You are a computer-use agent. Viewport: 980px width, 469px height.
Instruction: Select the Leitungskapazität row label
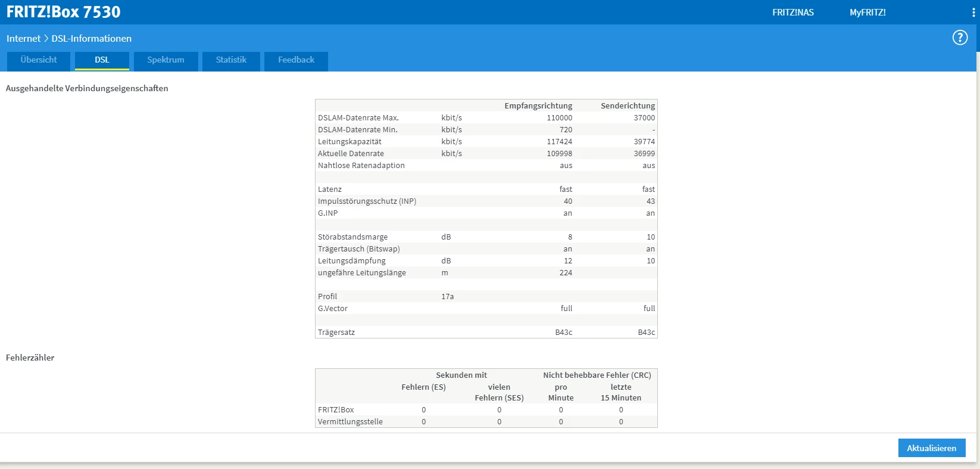point(349,142)
